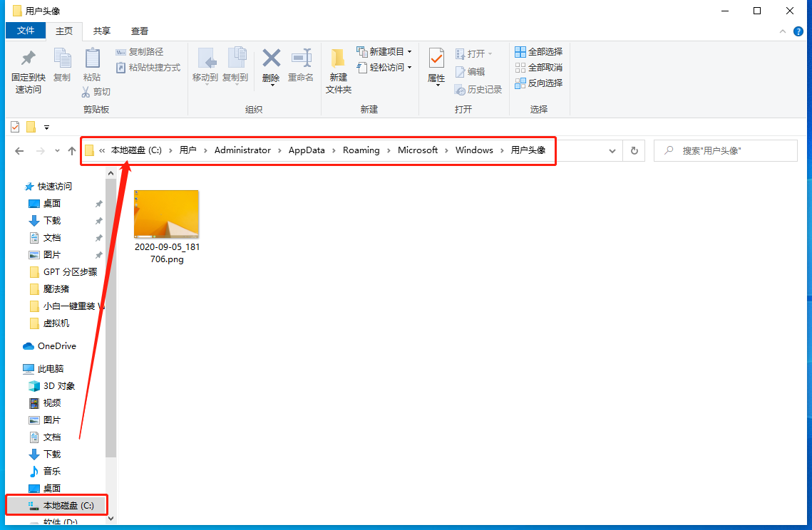Navigate up using the up-arrow button
The height and width of the screenshot is (530, 812).
click(72, 150)
